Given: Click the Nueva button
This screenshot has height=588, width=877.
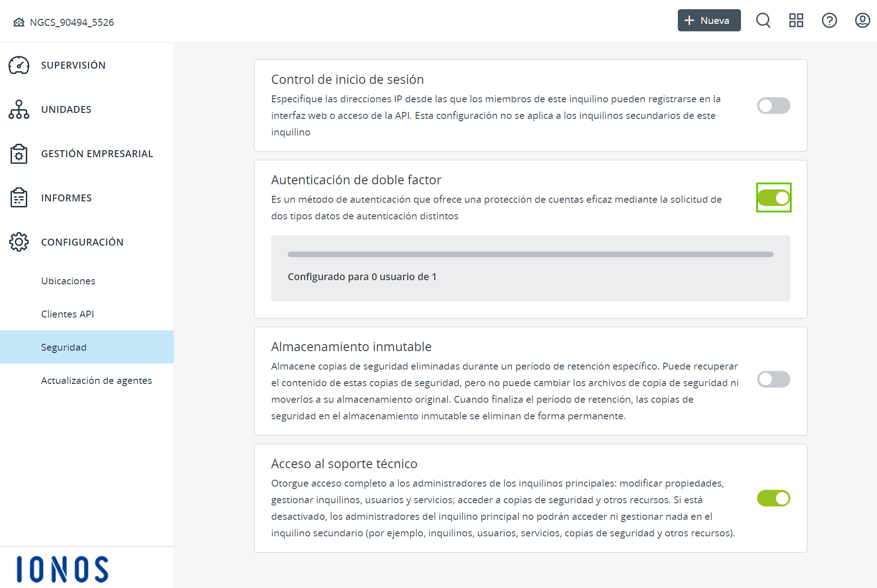Looking at the screenshot, I should (x=709, y=20).
